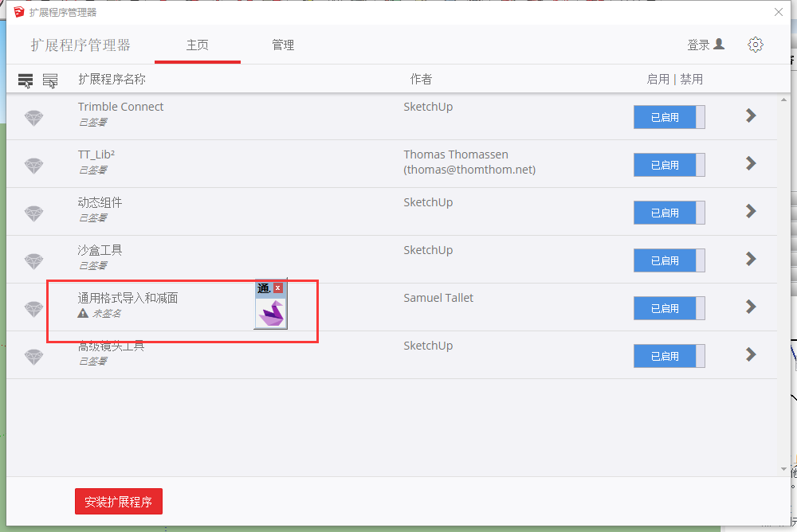The width and height of the screenshot is (797, 532).
Task: Open the settings gear icon
Action: (756, 45)
